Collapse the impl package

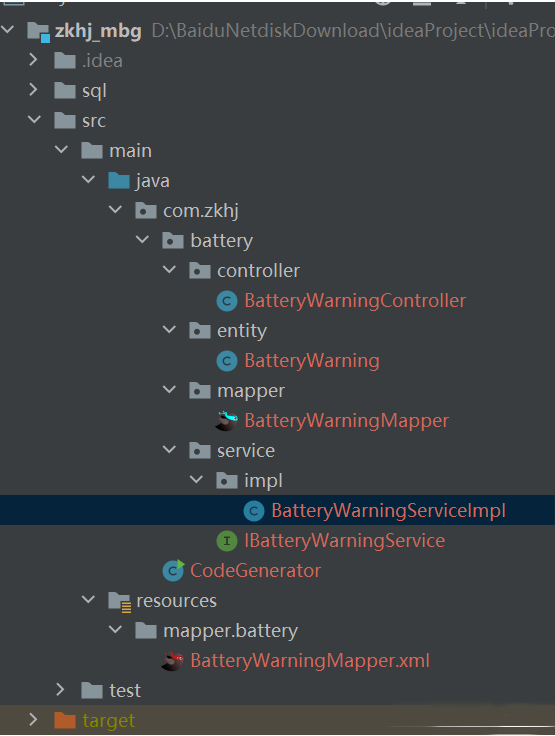coord(196,480)
